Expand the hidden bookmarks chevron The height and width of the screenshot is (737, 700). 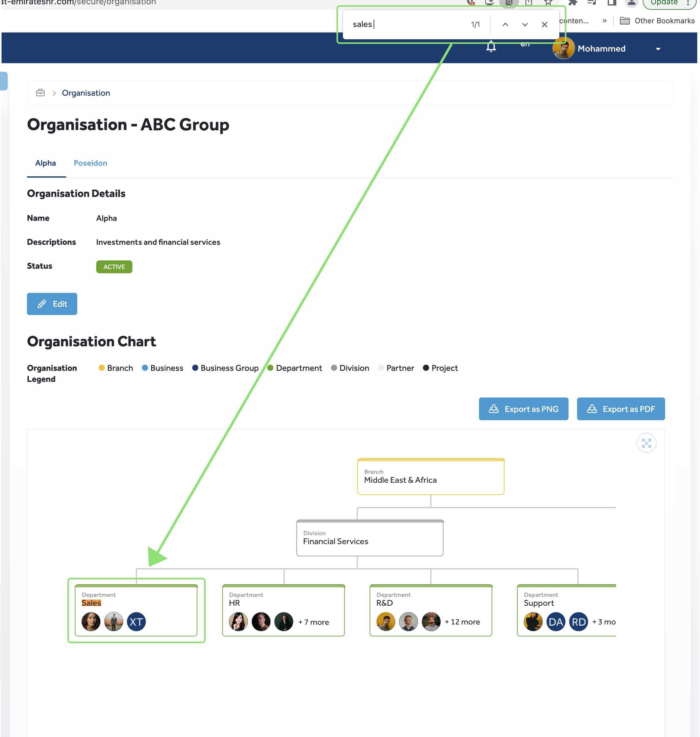[x=605, y=21]
